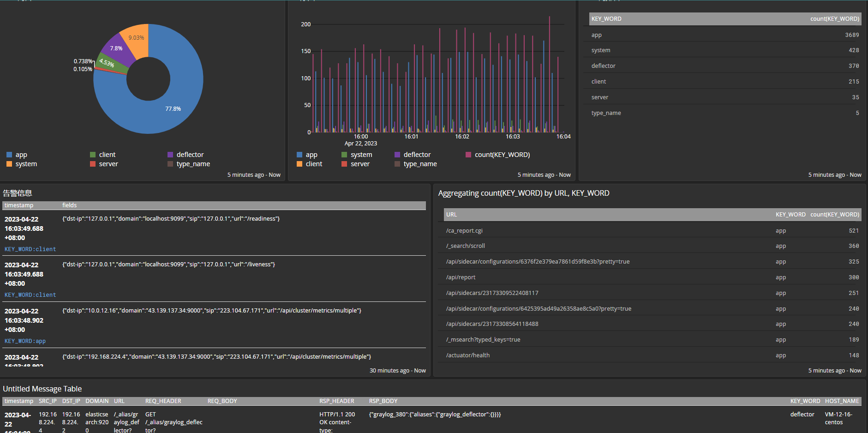The width and height of the screenshot is (868, 433).
Task: Click the red server swatch in bar chart legend
Action: (x=344, y=164)
